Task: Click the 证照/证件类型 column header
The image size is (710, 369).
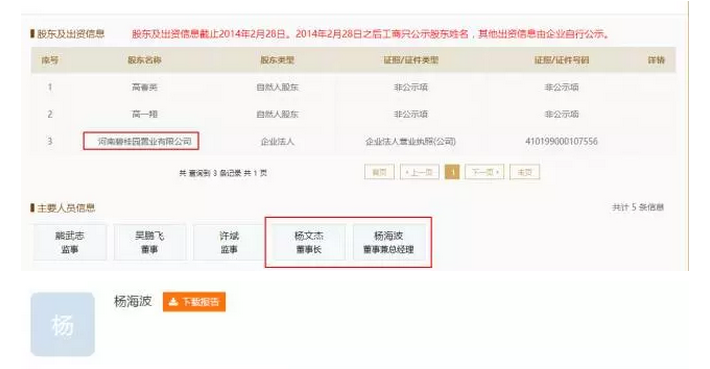Action: pyautogui.click(x=411, y=60)
